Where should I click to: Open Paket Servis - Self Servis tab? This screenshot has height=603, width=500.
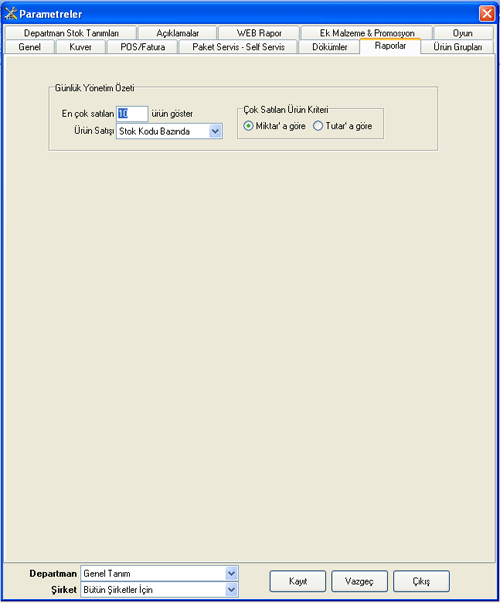click(238, 47)
